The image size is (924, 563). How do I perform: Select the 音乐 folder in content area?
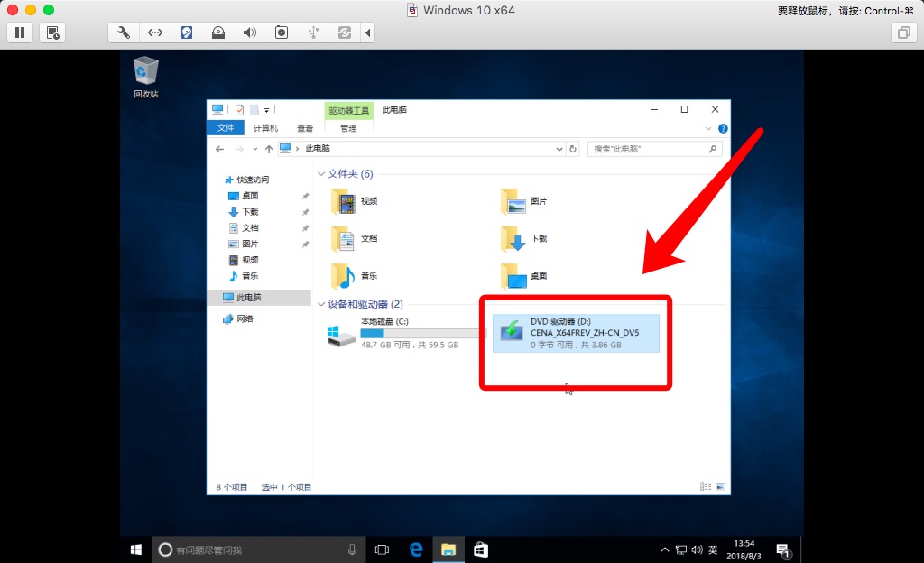pyautogui.click(x=354, y=275)
